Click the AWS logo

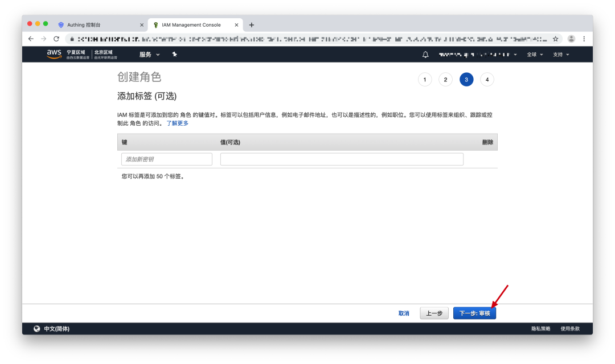[x=54, y=54]
